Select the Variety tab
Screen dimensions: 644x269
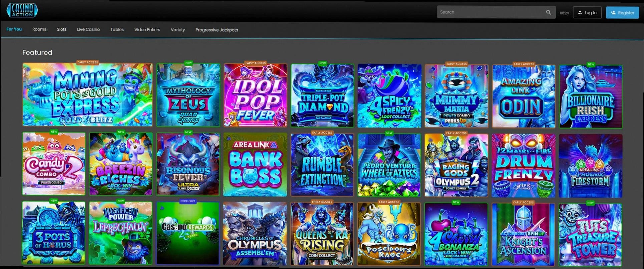click(x=178, y=30)
